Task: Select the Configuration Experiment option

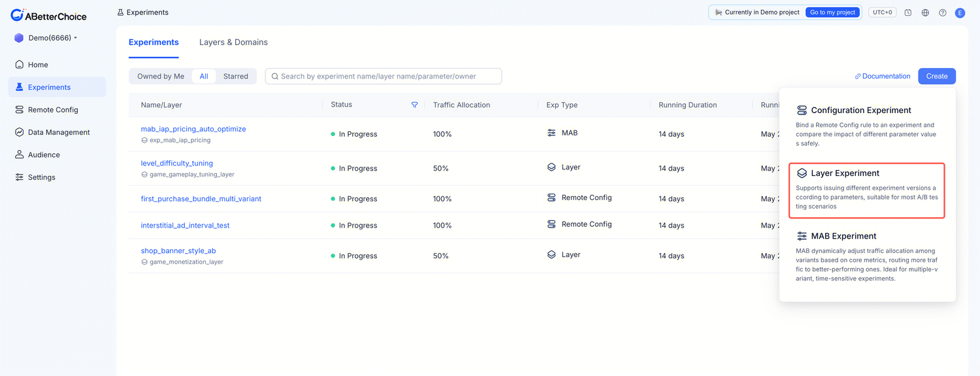Action: [867, 127]
